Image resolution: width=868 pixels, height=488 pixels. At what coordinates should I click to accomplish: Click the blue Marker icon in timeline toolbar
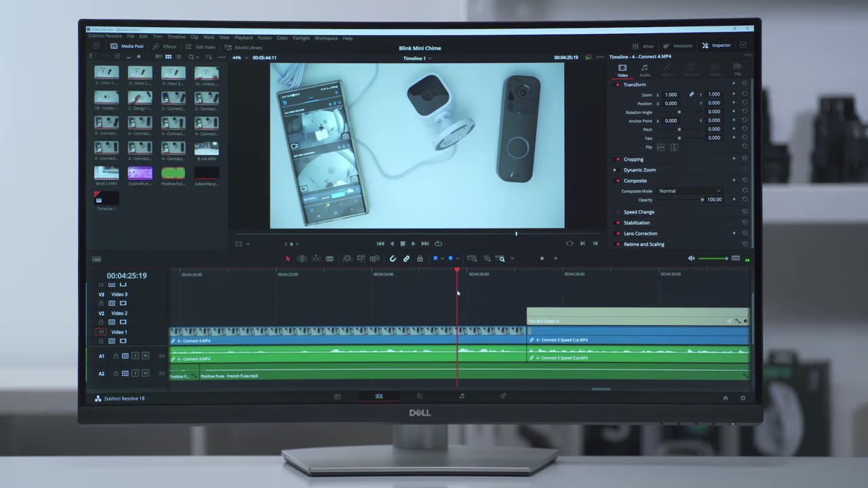point(450,258)
